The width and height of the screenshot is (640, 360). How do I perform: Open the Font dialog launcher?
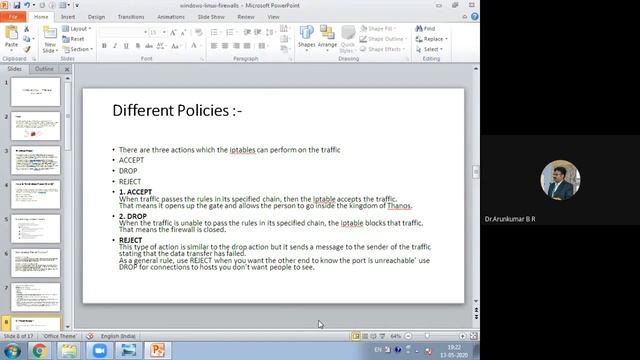pyautogui.click(x=202, y=59)
